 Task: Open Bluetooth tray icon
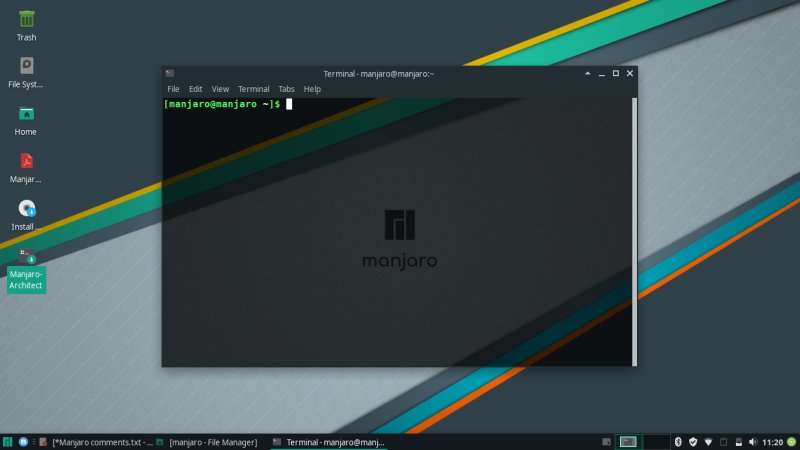pos(678,442)
